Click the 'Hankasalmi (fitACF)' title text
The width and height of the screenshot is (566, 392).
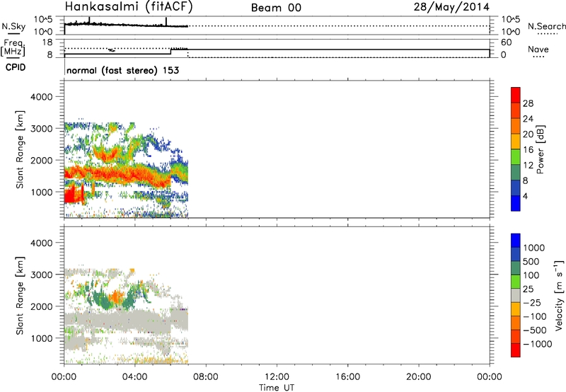pos(129,7)
